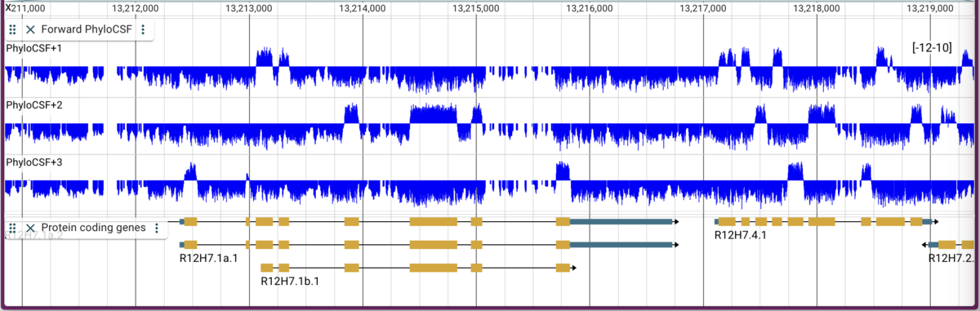Click the first yellow exon of R12H7.4.1
Viewport: 980px width, 311px height.
[x=727, y=221]
